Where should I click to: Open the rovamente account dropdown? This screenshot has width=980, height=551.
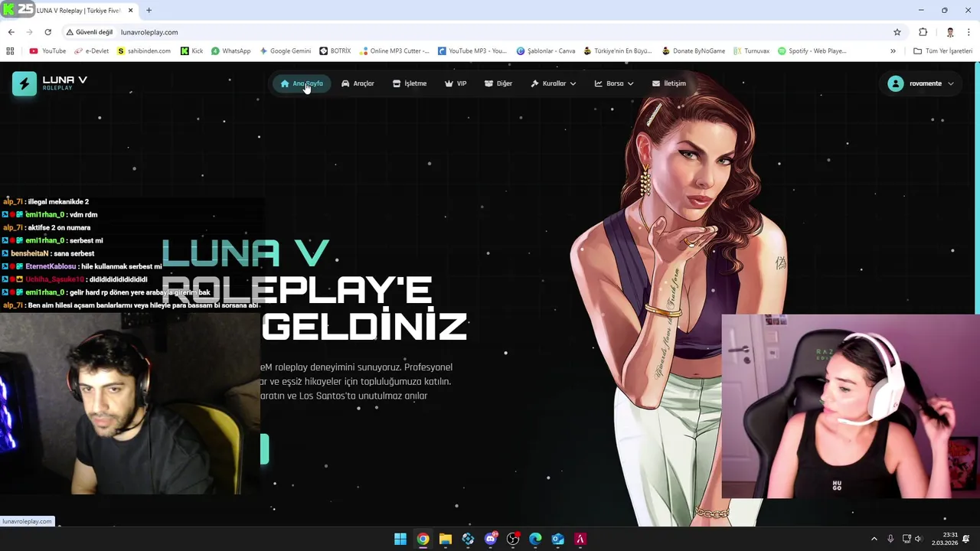[x=921, y=83]
